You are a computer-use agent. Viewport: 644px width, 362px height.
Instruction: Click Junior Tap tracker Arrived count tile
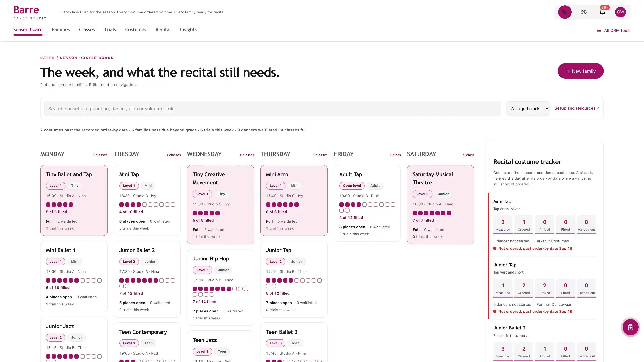coord(545,288)
